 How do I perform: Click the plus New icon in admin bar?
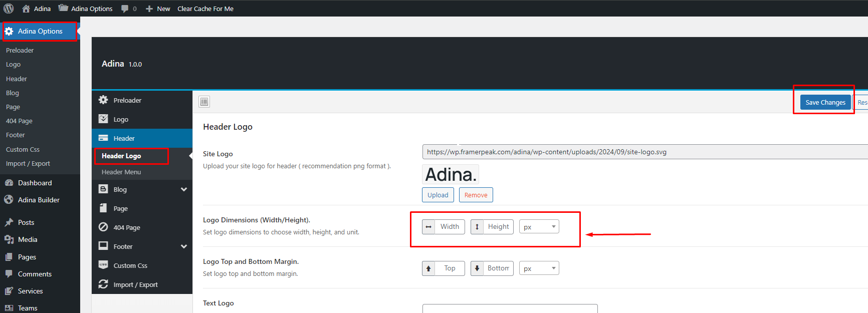pyautogui.click(x=149, y=9)
